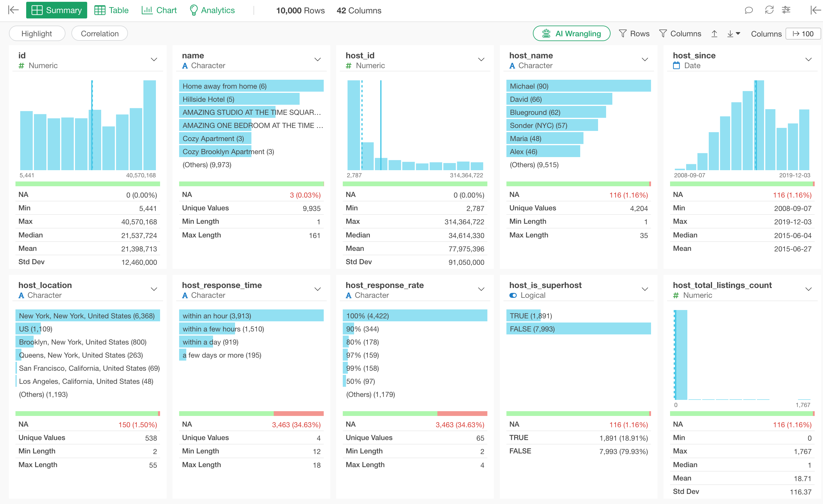Toggle the Correlation mode button
This screenshot has height=504, width=823.
point(100,34)
